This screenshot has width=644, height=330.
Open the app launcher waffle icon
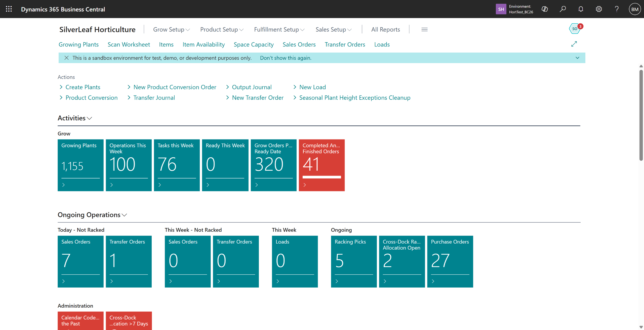9,9
